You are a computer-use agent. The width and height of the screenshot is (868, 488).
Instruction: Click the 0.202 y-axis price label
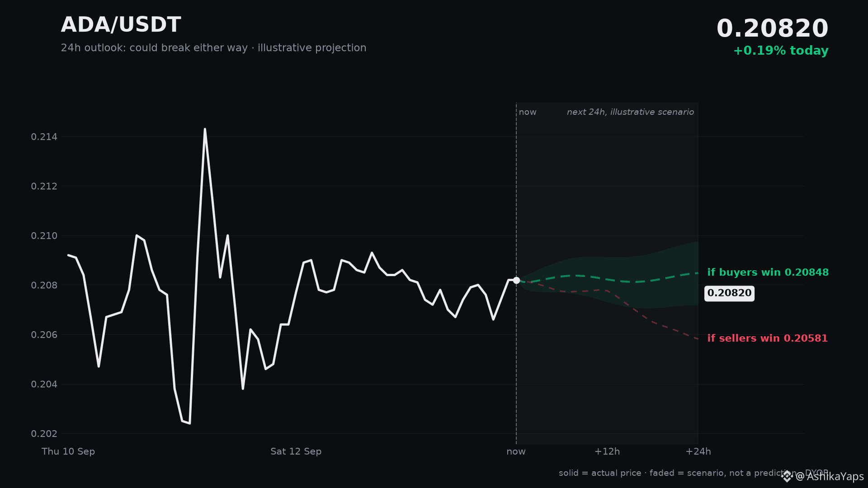[x=44, y=434]
